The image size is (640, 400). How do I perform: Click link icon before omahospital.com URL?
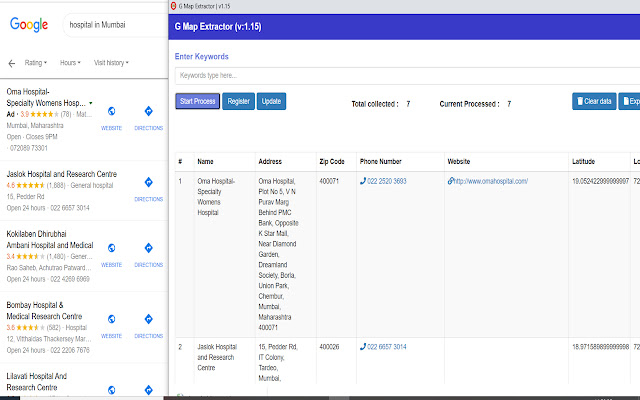tap(450, 181)
